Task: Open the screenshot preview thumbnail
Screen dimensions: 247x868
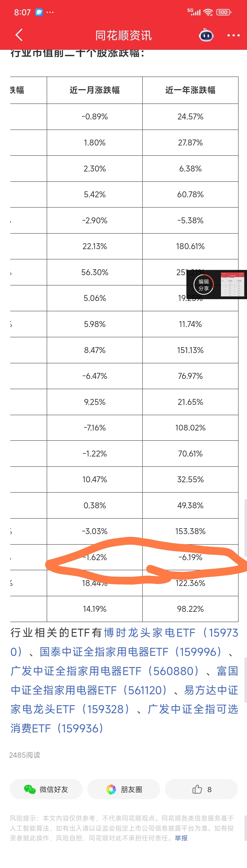Action: (232, 284)
